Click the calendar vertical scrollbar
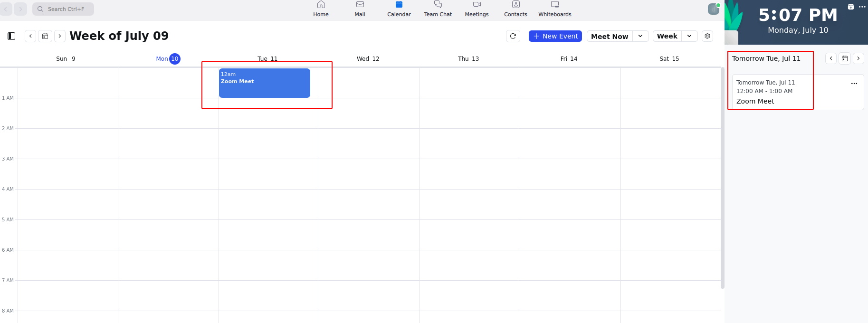Image resolution: width=868 pixels, height=323 pixels. 723,178
